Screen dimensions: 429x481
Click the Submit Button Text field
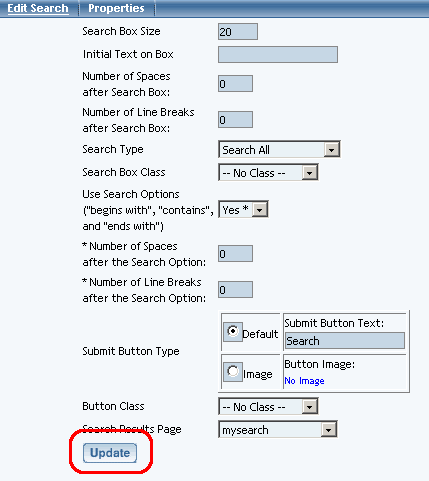[x=345, y=341]
